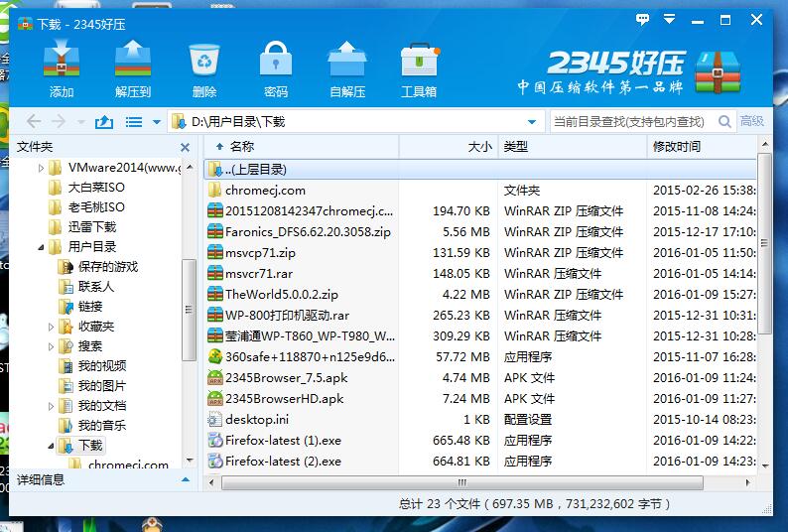This screenshot has width=788, height=532.
Task: Go back with the left arrow
Action: click(x=34, y=122)
